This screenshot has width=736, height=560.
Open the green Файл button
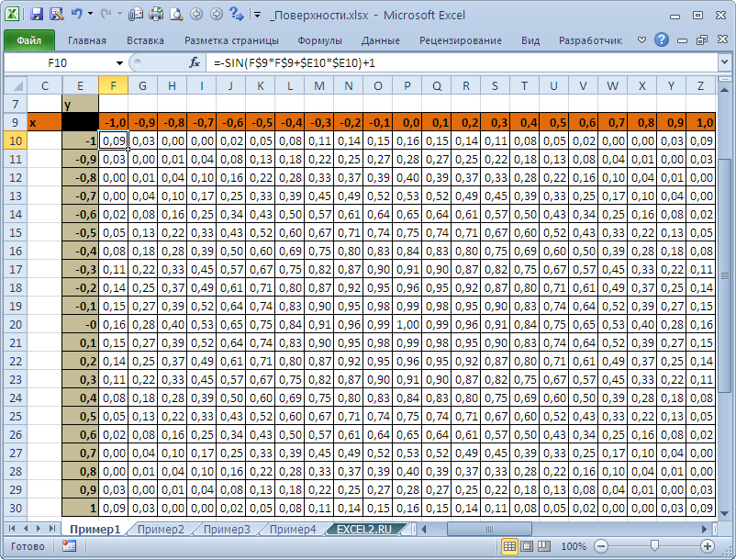(28, 40)
